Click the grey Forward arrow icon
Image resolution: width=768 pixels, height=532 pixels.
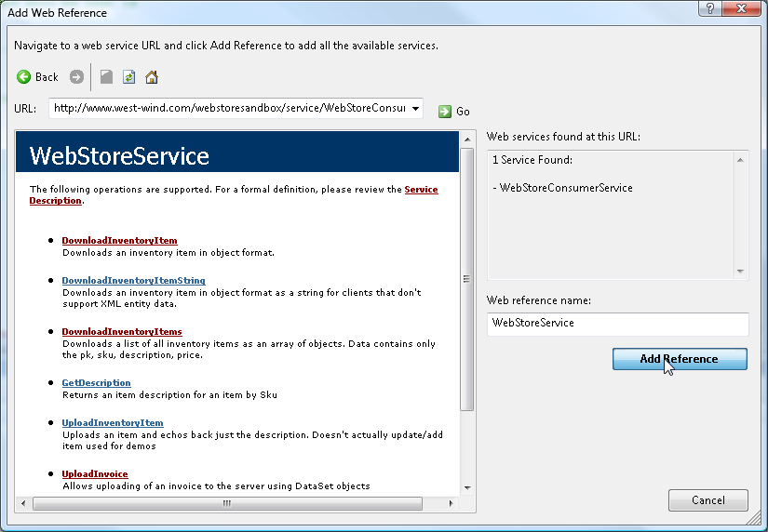click(76, 77)
